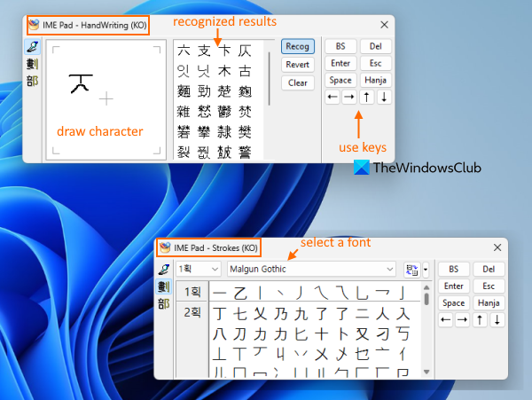Click Space key in Strokes window
Viewport: 532px width, 400px height.
[x=454, y=303]
